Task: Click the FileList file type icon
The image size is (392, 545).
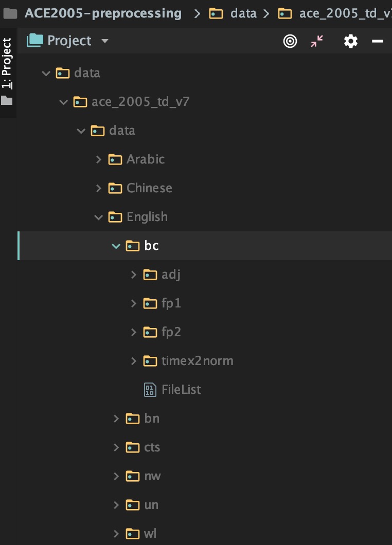Action: pos(149,389)
